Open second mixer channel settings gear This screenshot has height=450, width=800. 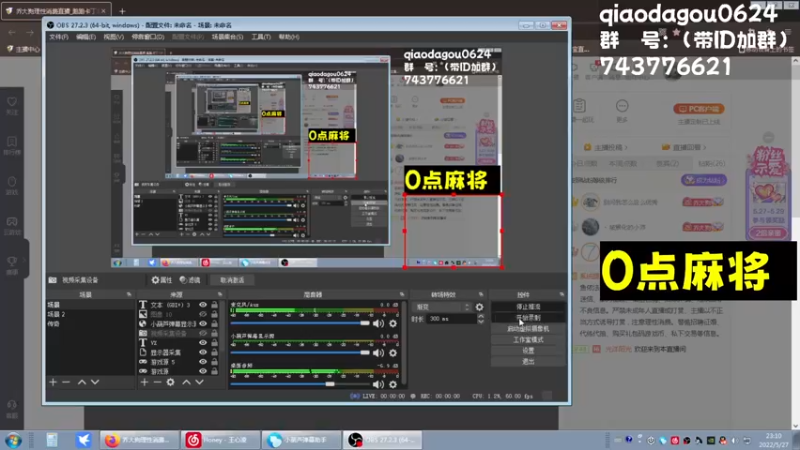pyautogui.click(x=393, y=353)
